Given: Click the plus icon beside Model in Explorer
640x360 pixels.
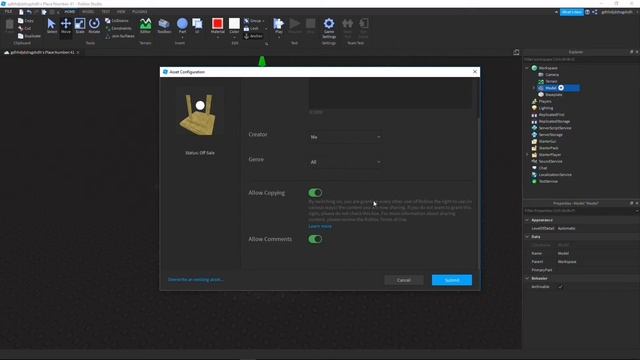Looking at the screenshot, I should [x=561, y=88].
